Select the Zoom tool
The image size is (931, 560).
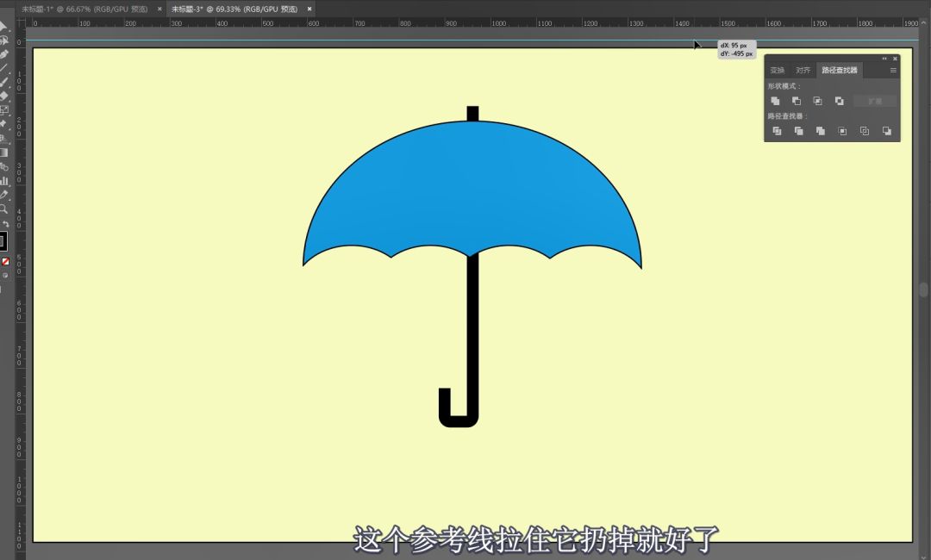click(x=3, y=208)
